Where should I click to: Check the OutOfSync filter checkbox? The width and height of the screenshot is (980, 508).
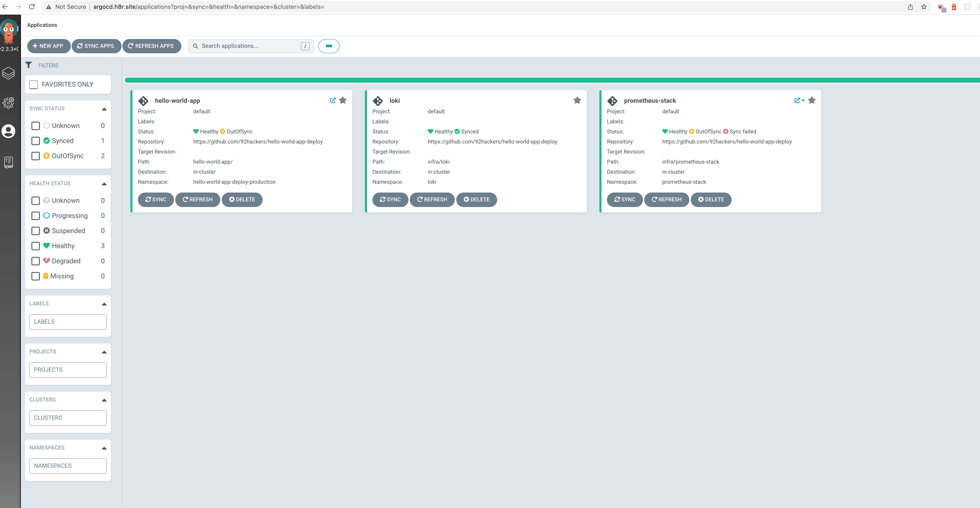[x=35, y=156]
